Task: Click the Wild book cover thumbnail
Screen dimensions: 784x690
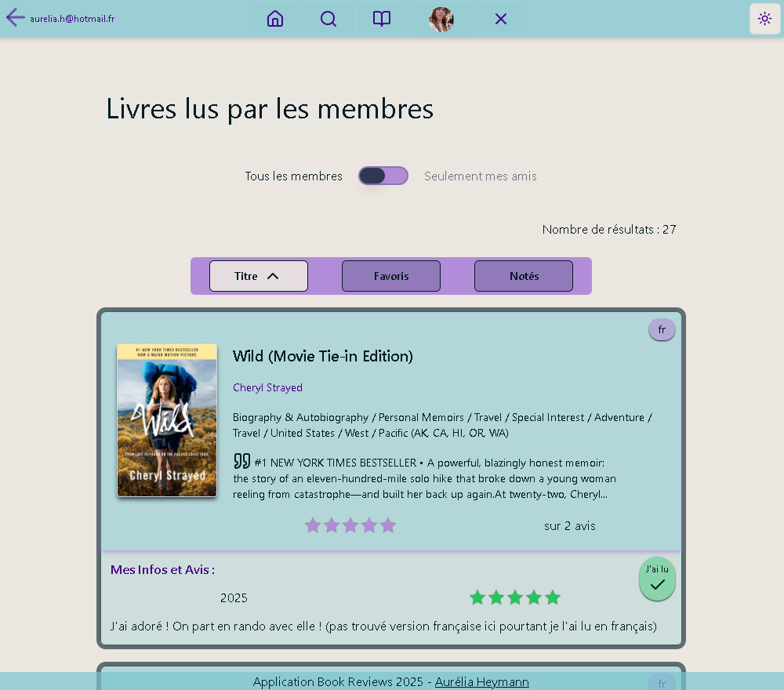Action: (x=167, y=420)
